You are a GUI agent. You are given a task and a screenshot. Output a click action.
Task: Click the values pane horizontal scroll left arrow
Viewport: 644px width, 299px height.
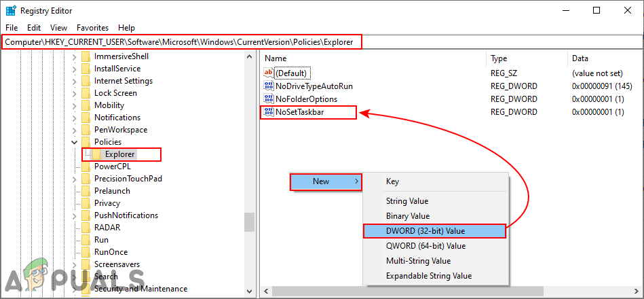266,291
